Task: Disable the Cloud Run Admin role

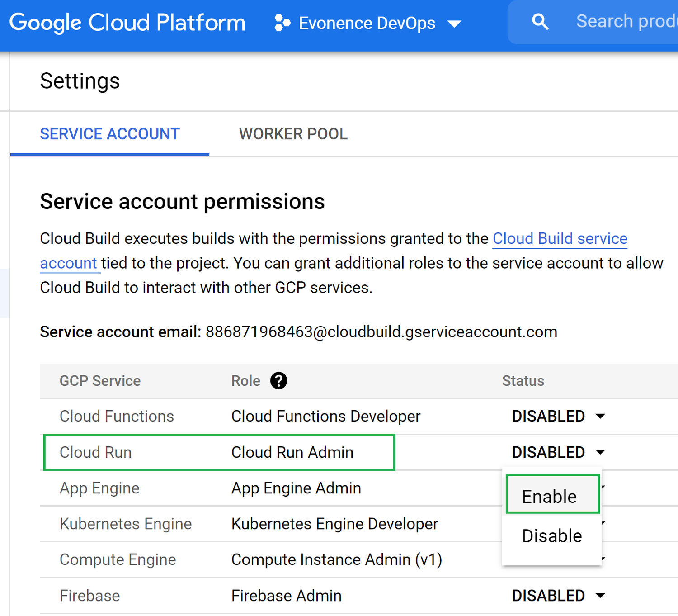Action: pos(551,535)
